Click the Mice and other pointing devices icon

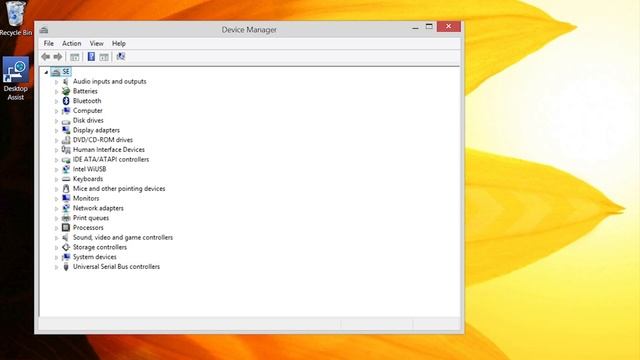coord(66,189)
